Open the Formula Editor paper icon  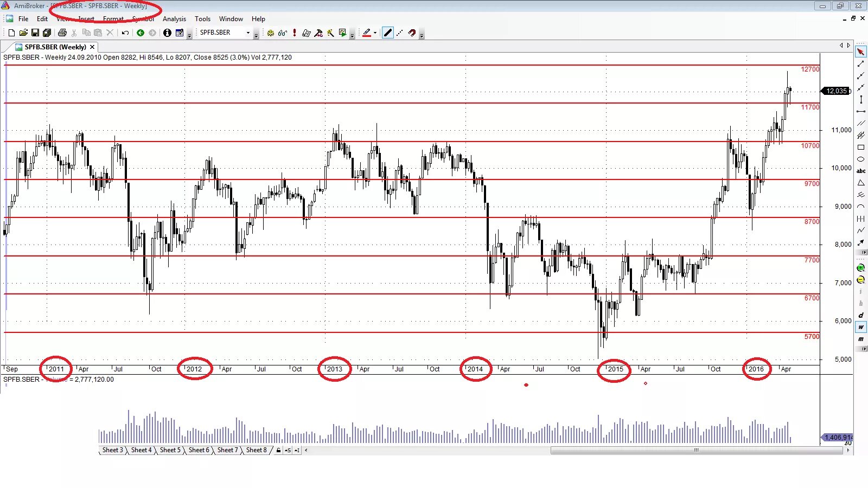pos(307,33)
